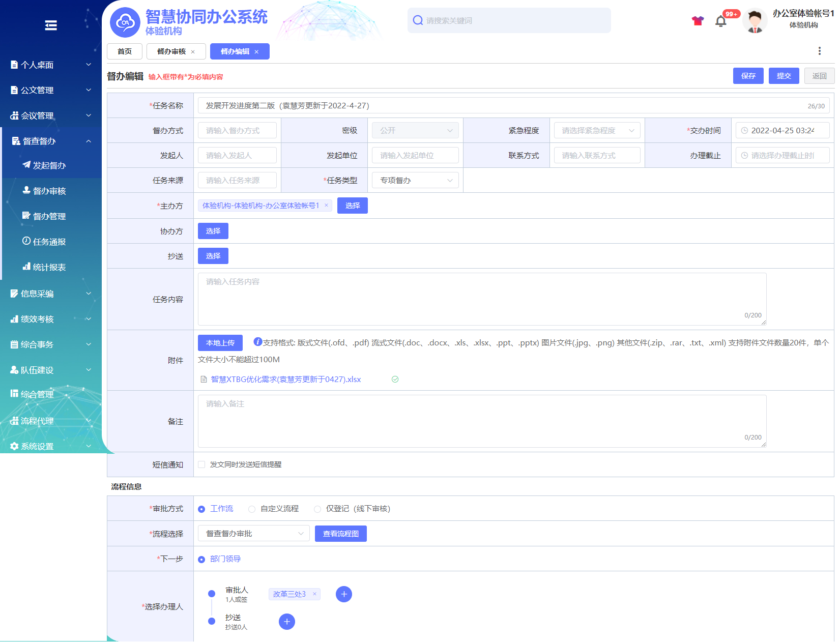Screen dimensions: 840x642
Task: Click the red shirt theme icon
Action: point(698,21)
